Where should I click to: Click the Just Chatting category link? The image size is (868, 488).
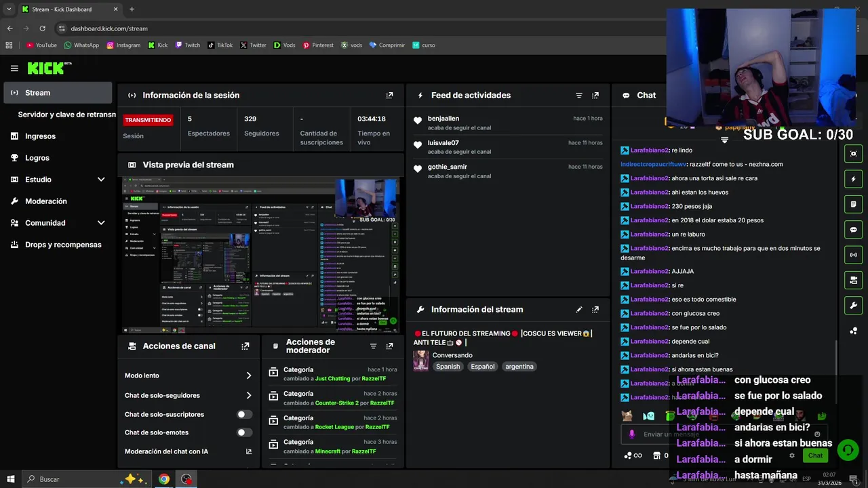(x=333, y=379)
